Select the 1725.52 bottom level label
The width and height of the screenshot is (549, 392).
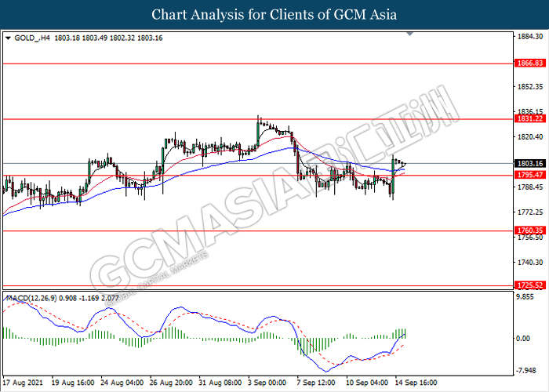point(530,285)
